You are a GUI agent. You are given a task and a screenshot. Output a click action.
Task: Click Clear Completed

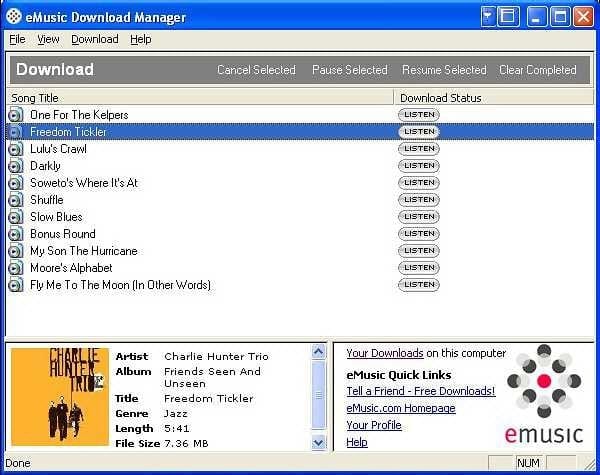tap(538, 70)
